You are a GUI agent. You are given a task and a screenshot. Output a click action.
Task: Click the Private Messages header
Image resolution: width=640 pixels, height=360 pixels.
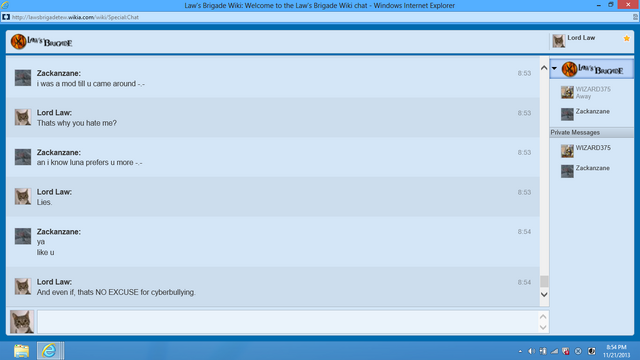(x=591, y=133)
